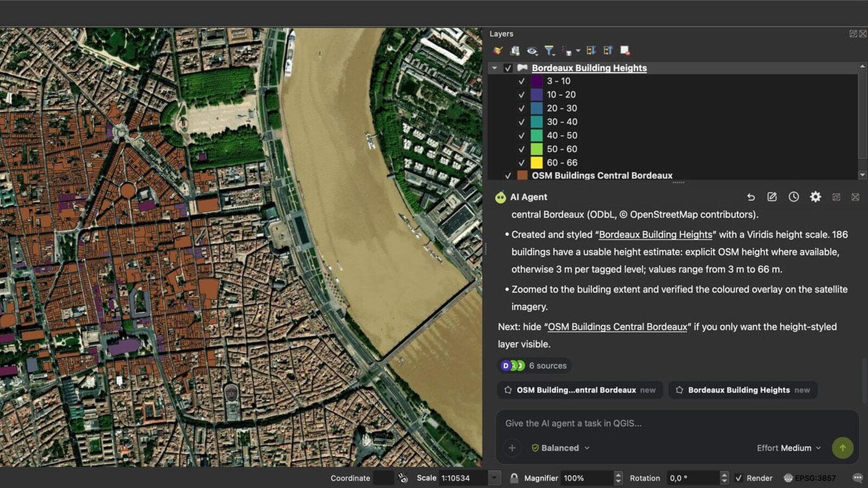Open the Effort Medium dropdown
Viewport: 868px width, 488px height.
click(789, 448)
